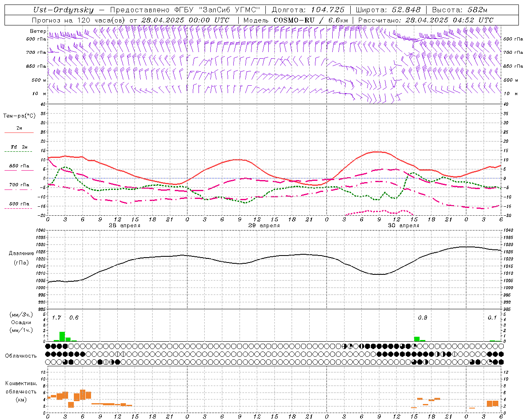Screen dimensions: 525x420
Task: Select the 0.6 precipitation amount value
Action: (x=74, y=317)
